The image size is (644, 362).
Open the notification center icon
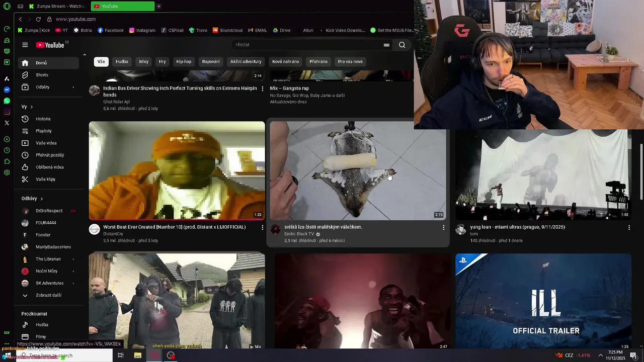click(x=633, y=355)
